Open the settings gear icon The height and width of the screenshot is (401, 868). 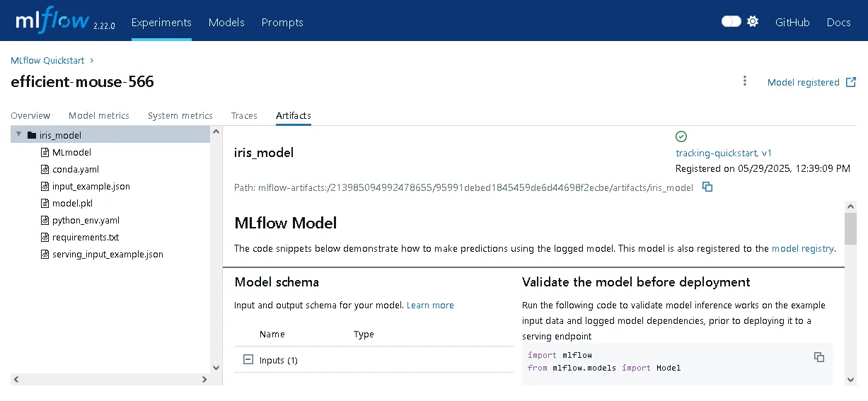point(753,22)
